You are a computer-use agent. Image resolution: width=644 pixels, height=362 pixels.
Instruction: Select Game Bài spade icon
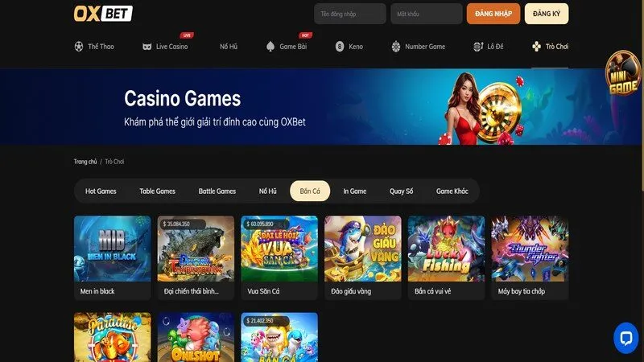click(270, 47)
